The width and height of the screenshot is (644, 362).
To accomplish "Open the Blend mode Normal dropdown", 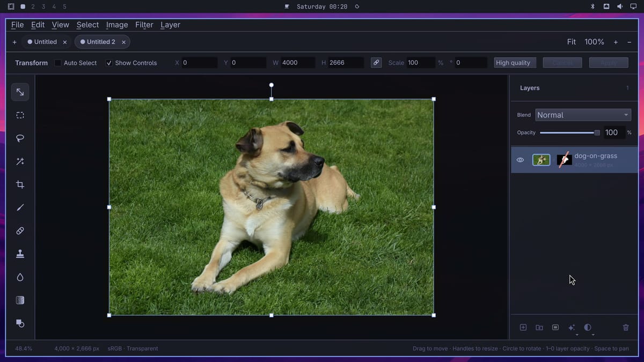I will tap(583, 115).
